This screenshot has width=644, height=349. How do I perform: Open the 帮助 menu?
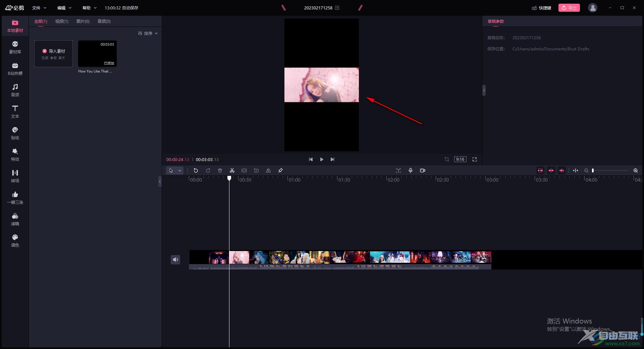[x=90, y=8]
